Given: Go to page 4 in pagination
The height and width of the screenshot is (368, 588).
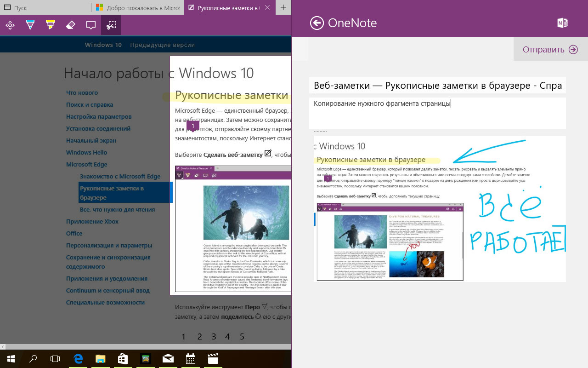Looking at the screenshot, I should [x=227, y=337].
